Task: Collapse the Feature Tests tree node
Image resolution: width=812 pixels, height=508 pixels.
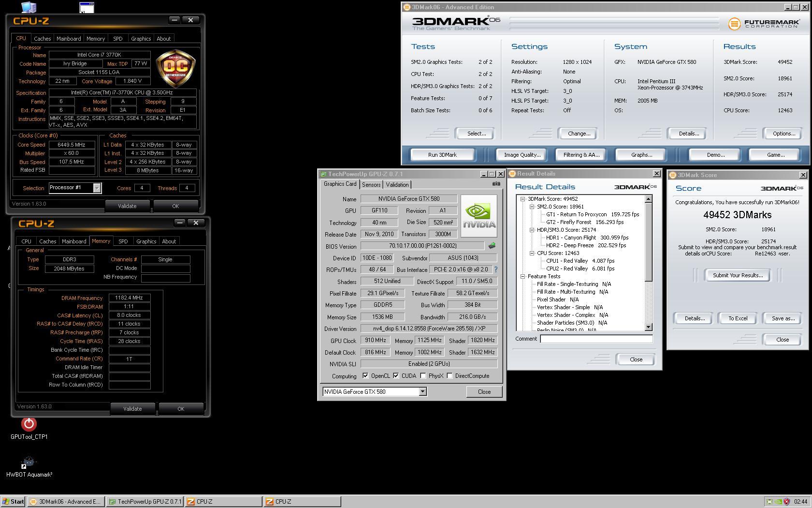Action: 522,276
